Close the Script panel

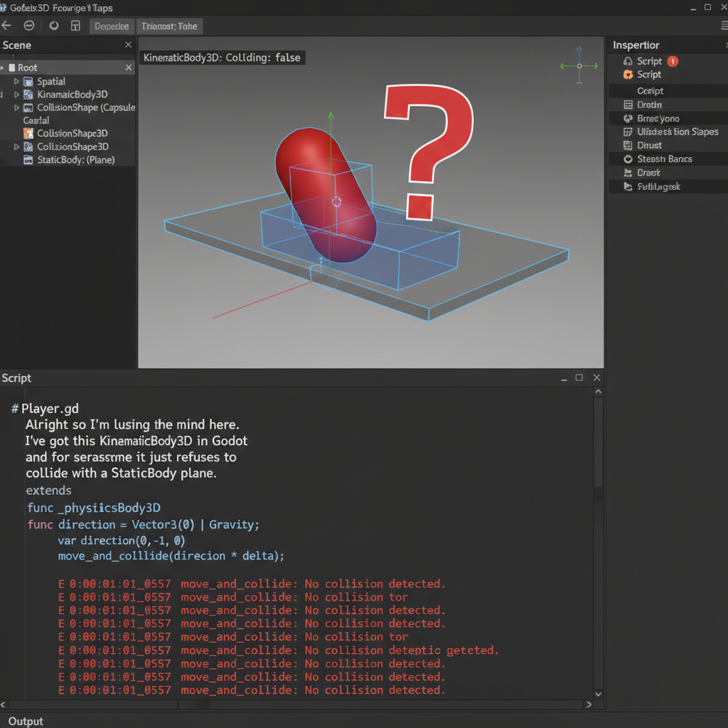tap(596, 378)
